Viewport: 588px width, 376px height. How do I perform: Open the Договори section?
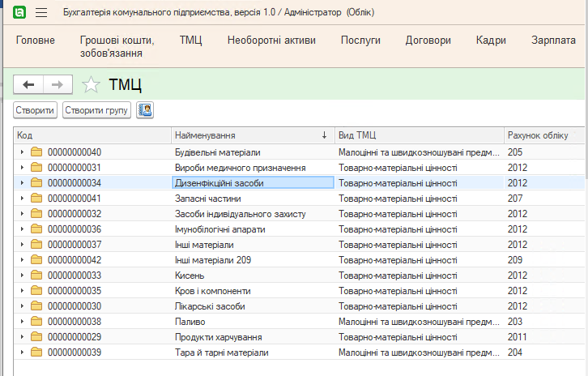coord(428,41)
